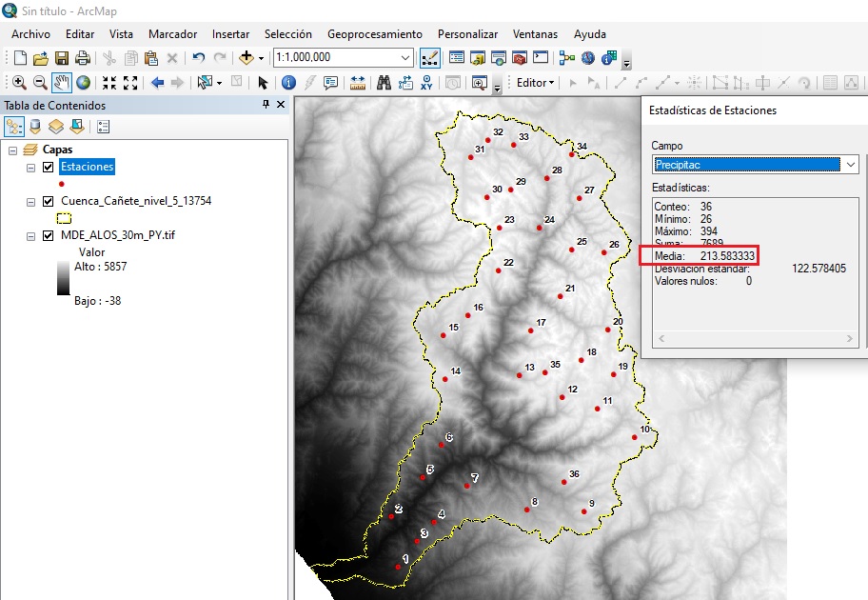
Task: Select the Zoom Out magnifier tool
Action: click(x=40, y=83)
